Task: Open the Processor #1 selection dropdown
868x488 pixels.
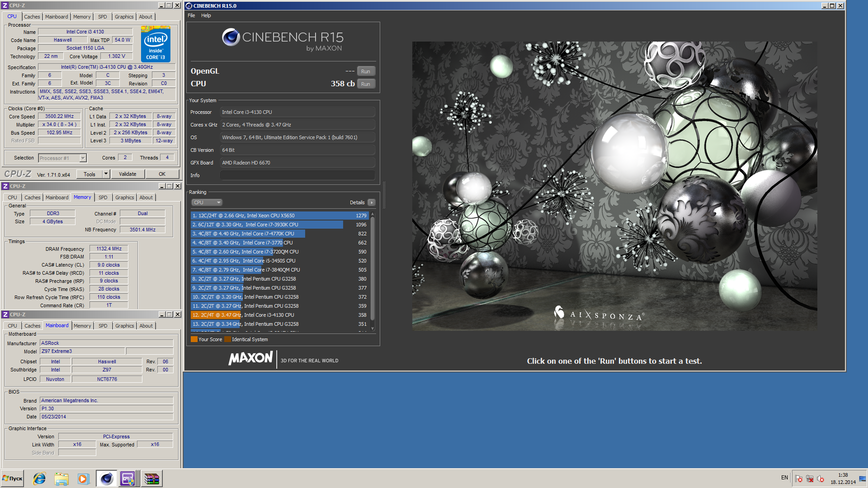Action: tap(62, 158)
